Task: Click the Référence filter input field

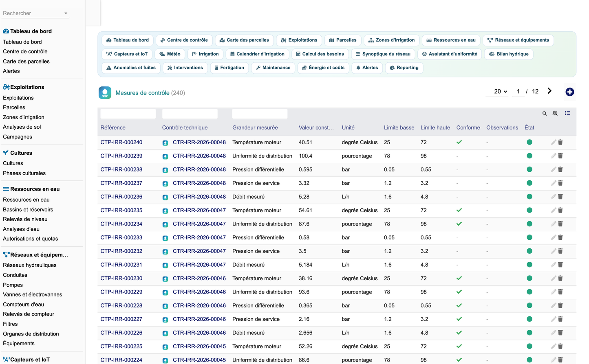Action: pos(128,114)
